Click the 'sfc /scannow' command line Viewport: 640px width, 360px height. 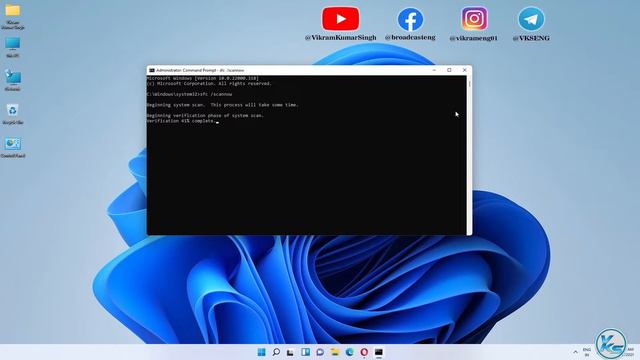click(189, 94)
